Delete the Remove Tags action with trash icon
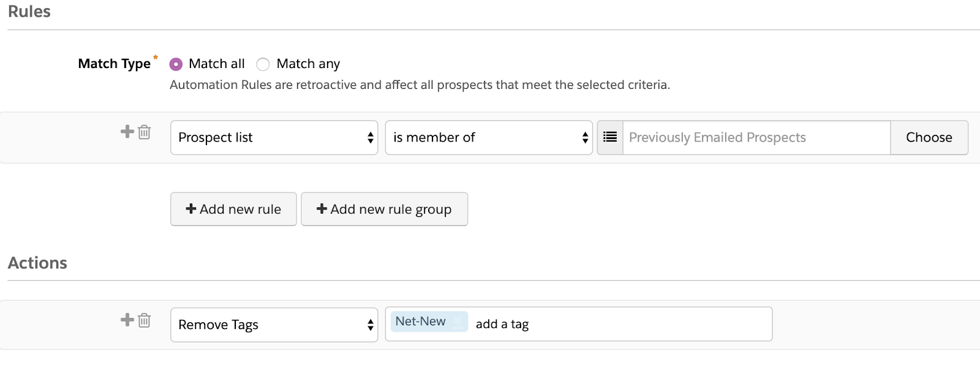980x367 pixels. pos(145,320)
